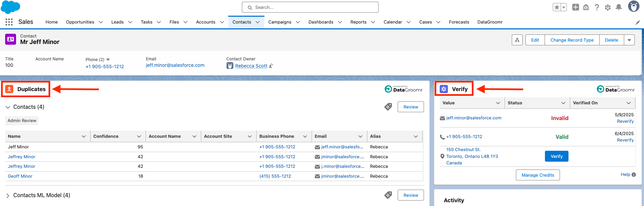Expand the Phone (2) dropdown arrow
The width and height of the screenshot is (644, 206).
[108, 60]
